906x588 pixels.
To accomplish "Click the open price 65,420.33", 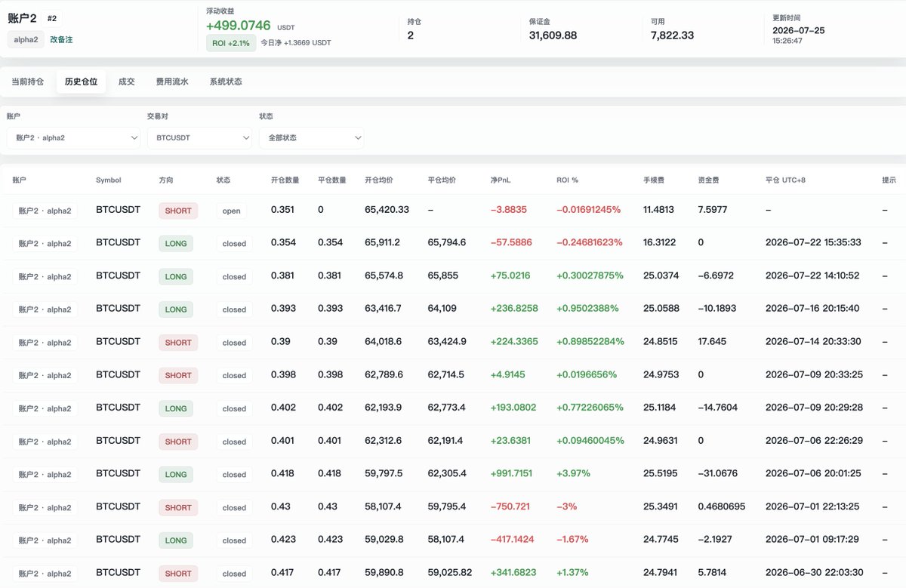I will tap(387, 209).
